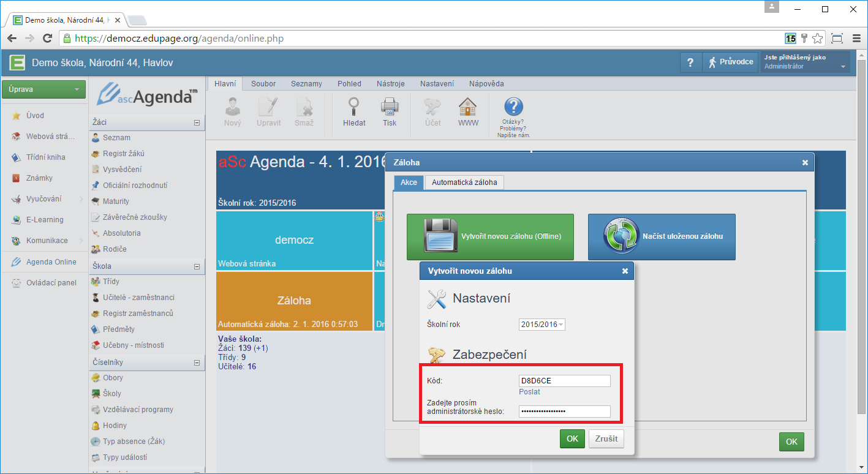Click the blue question mark help icon
The image size is (868, 474).
(513, 107)
